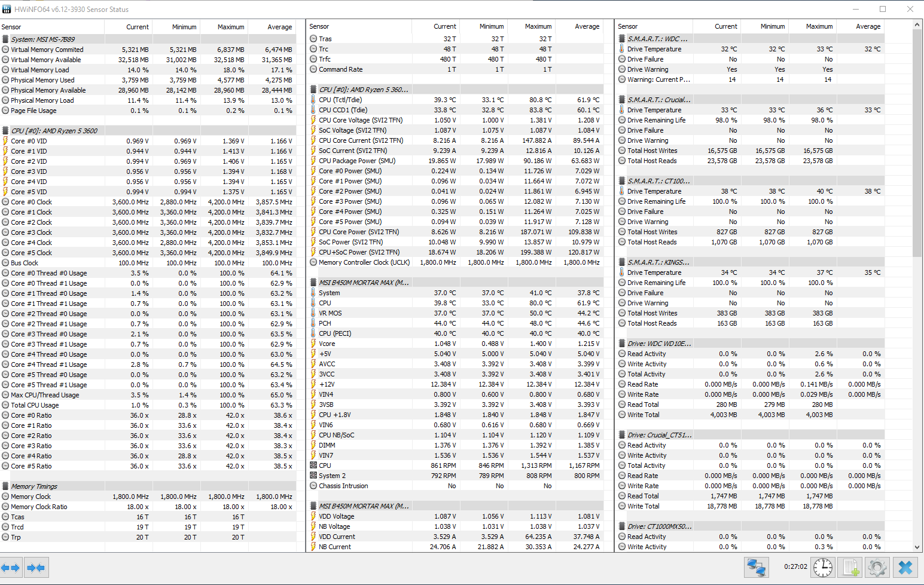Viewport: 924px width, 585px height.
Task: Click the thermometer icon beside VR MOS
Action: click(313, 313)
